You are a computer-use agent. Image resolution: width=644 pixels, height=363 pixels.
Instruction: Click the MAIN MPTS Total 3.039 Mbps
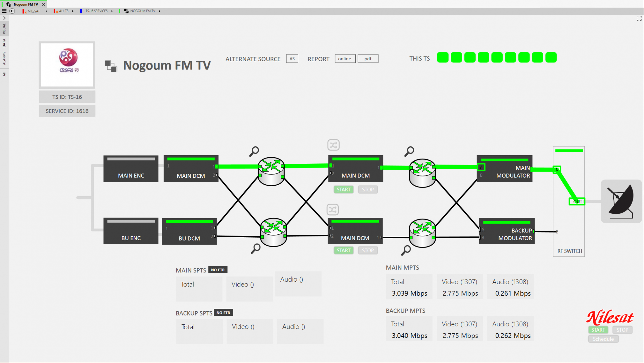(x=409, y=287)
